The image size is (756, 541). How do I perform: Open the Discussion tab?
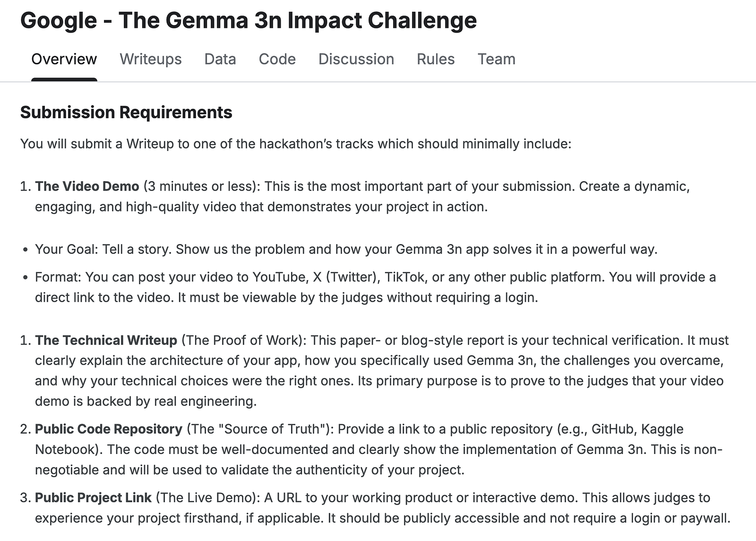(356, 59)
